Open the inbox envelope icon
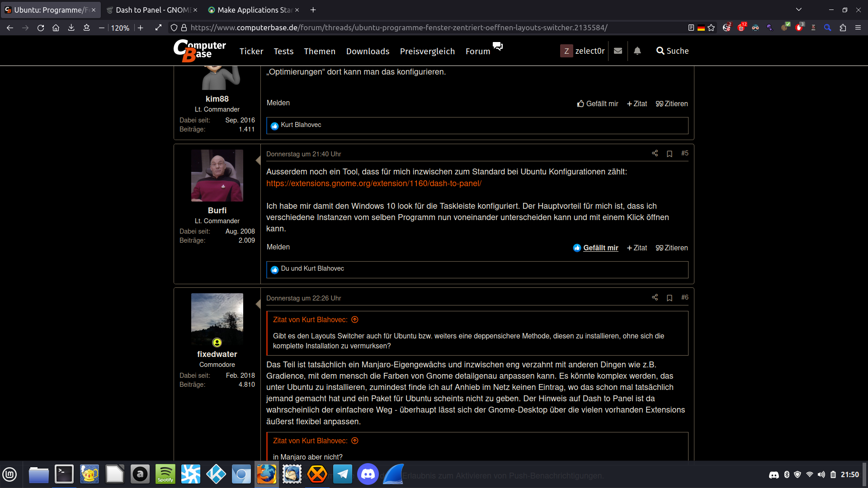 pyautogui.click(x=618, y=51)
